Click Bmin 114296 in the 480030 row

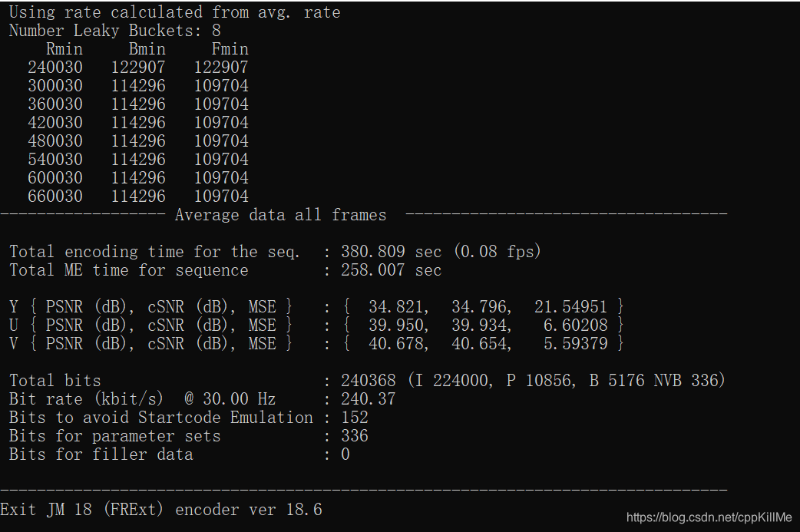click(138, 140)
